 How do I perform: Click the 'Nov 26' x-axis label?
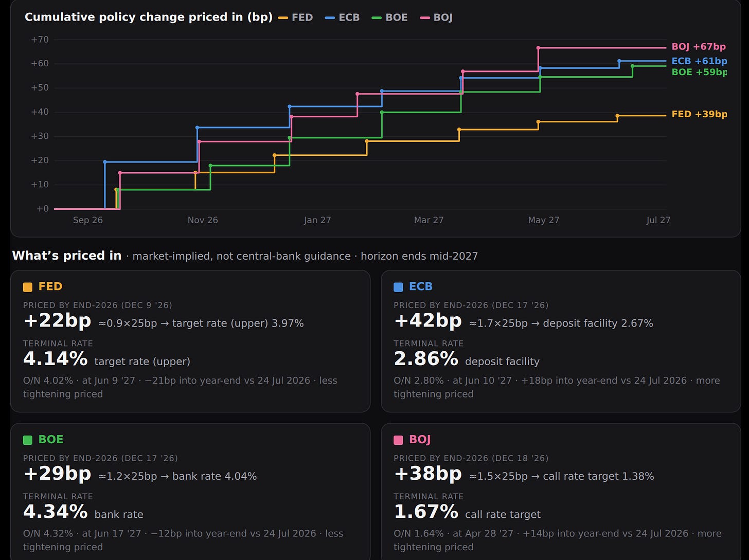[203, 220]
